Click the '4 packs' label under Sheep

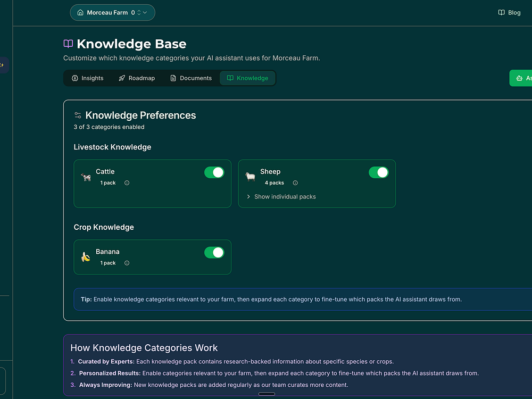click(x=274, y=183)
